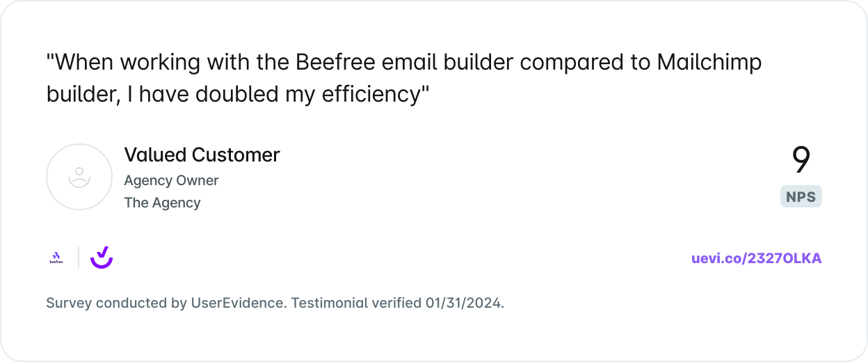Click the customer avatar placeholder icon

pyautogui.click(x=79, y=177)
